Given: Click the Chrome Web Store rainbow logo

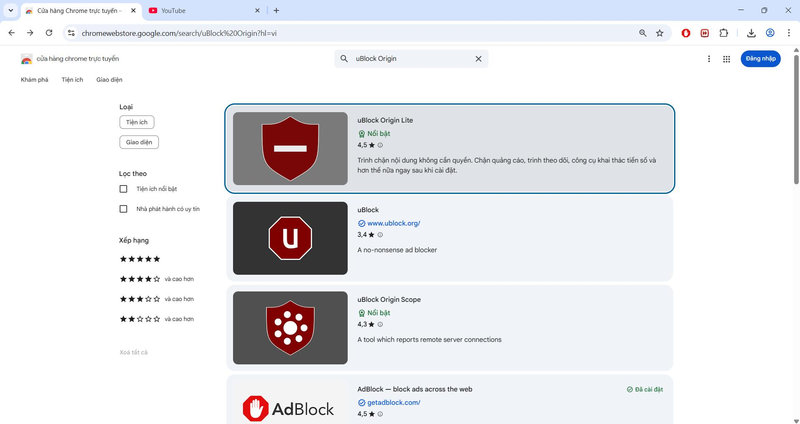Looking at the screenshot, I should point(27,59).
